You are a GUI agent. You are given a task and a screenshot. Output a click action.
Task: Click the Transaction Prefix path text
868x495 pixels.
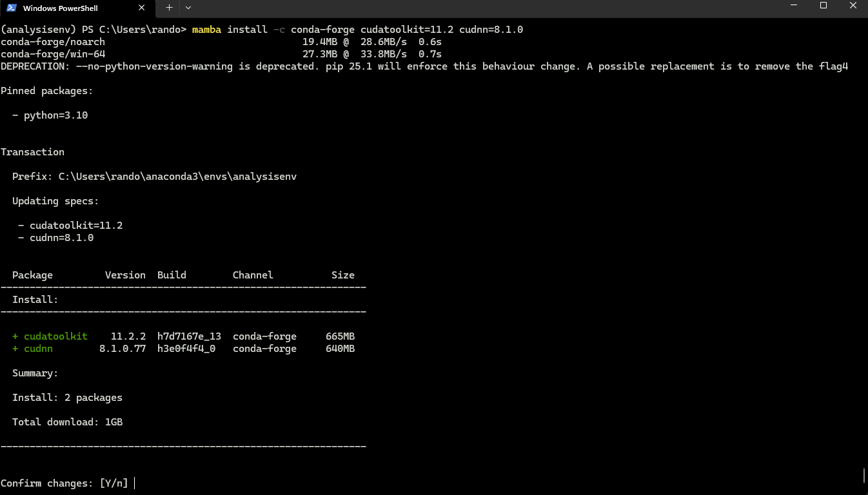click(155, 176)
